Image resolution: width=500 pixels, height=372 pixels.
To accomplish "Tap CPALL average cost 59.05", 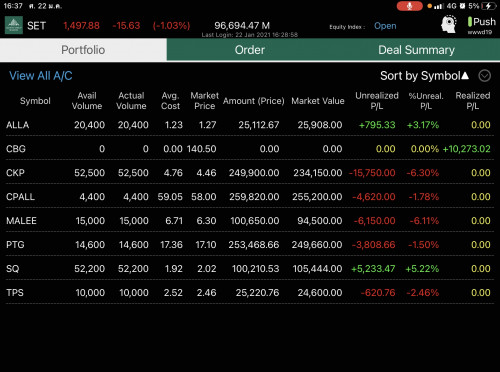I will pos(170,197).
